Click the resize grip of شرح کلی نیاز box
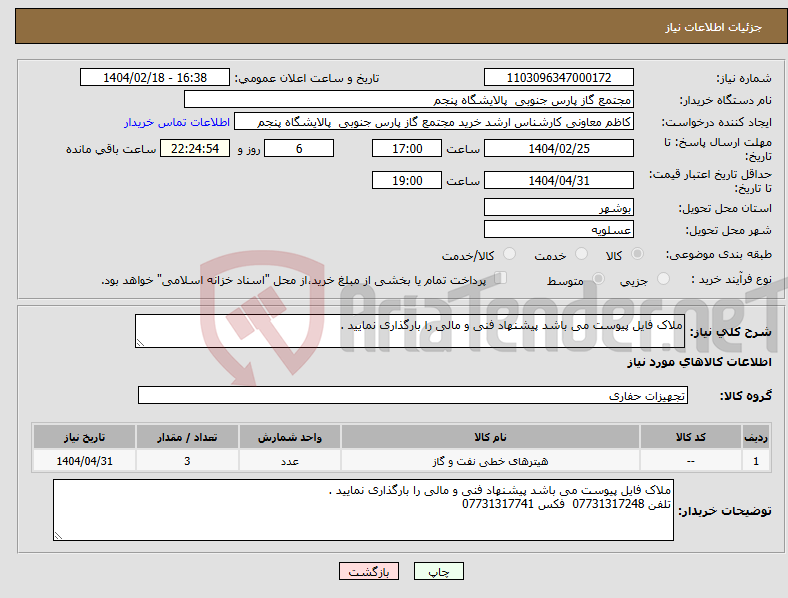788x598 pixels. (140, 343)
